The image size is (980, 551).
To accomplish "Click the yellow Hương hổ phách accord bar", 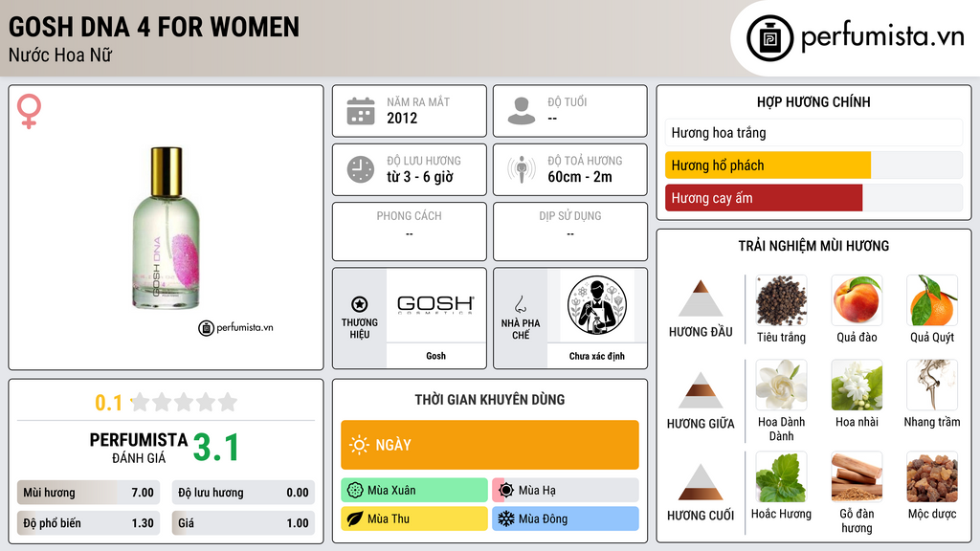I will (768, 165).
